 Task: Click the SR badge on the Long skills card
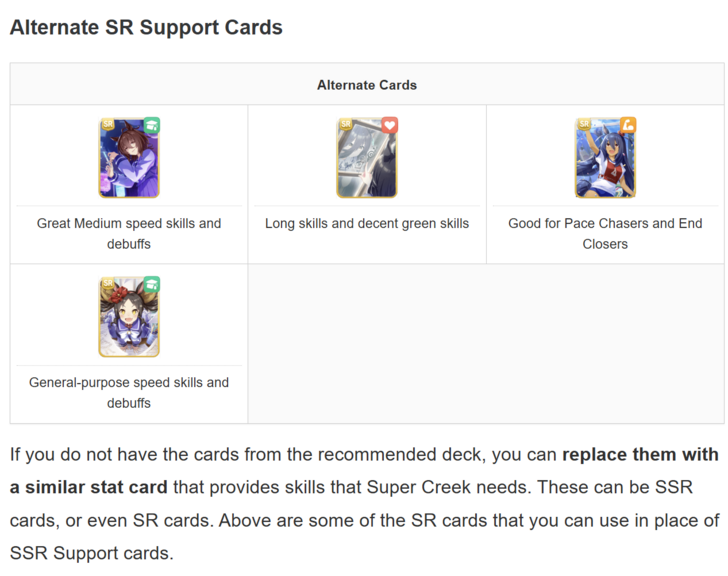click(345, 124)
